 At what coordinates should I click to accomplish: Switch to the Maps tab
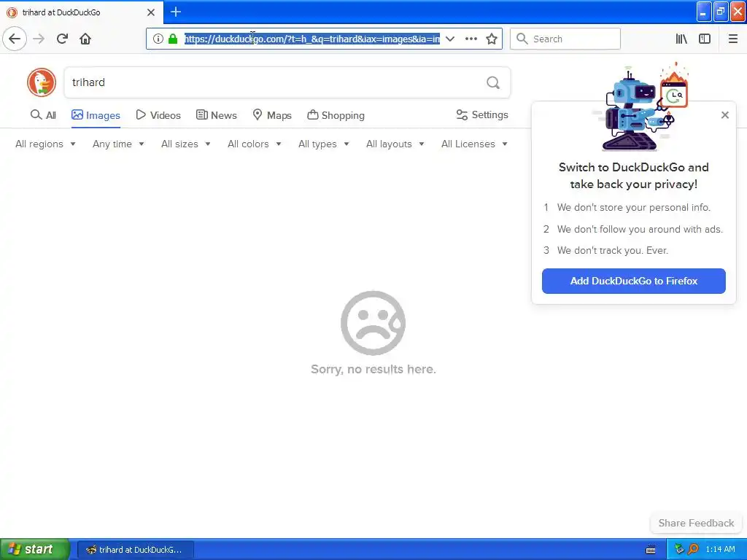coord(272,115)
